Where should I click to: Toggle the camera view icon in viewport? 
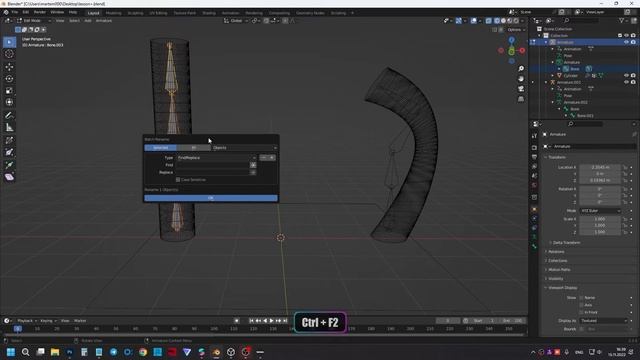coord(521,89)
